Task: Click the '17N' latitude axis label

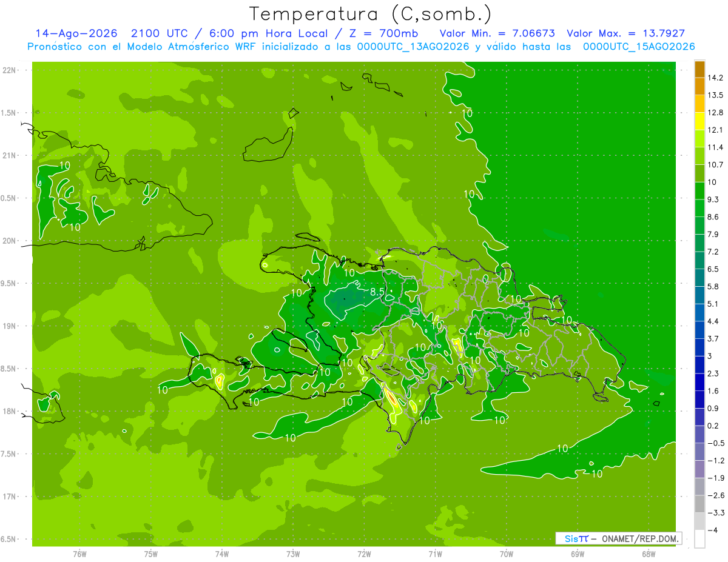Action: click(8, 497)
